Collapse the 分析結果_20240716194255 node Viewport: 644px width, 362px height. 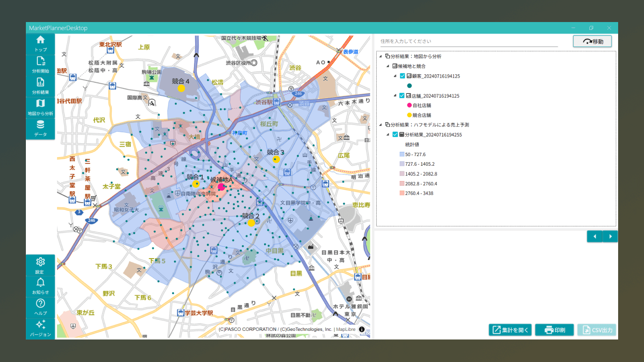[x=388, y=135]
